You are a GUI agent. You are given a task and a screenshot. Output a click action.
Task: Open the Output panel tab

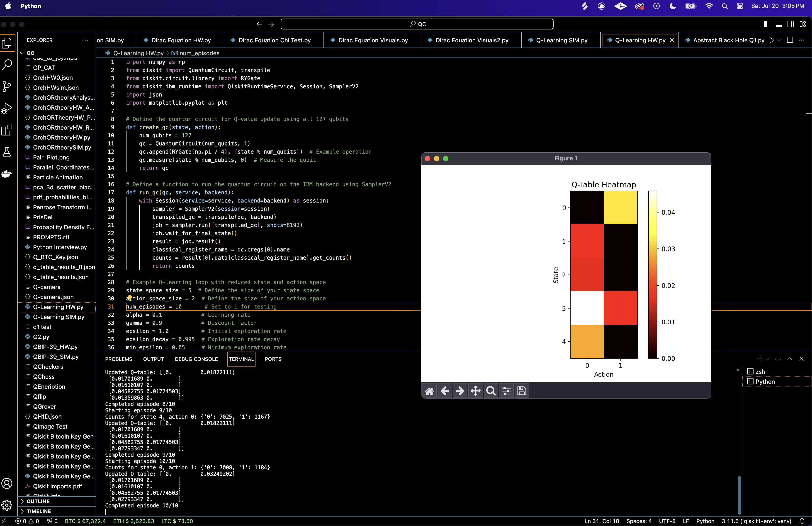(x=153, y=359)
